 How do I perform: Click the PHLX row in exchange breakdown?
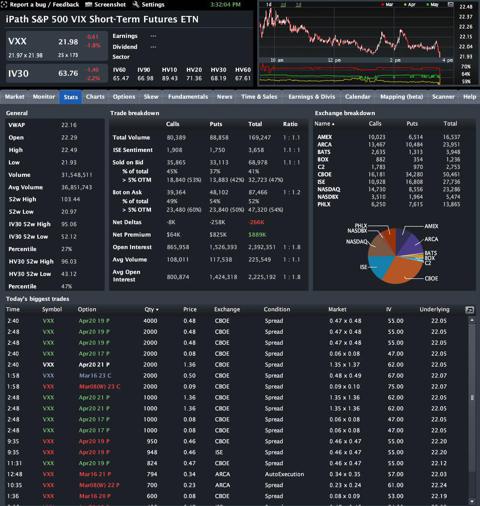click(388, 204)
